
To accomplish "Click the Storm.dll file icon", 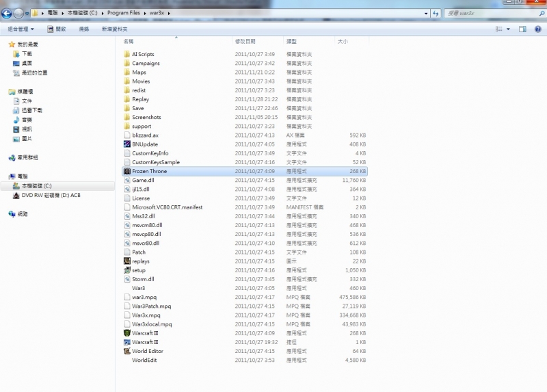I will [127, 279].
